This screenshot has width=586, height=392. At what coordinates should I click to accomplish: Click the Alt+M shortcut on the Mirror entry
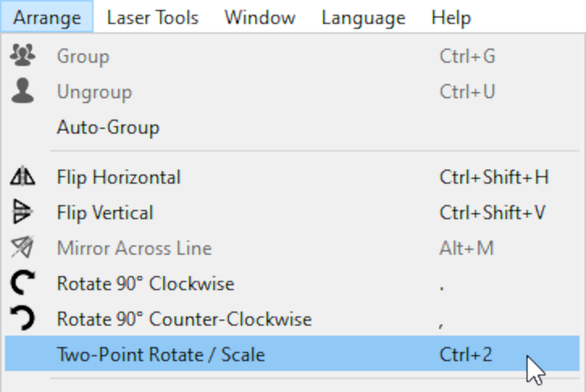click(467, 248)
